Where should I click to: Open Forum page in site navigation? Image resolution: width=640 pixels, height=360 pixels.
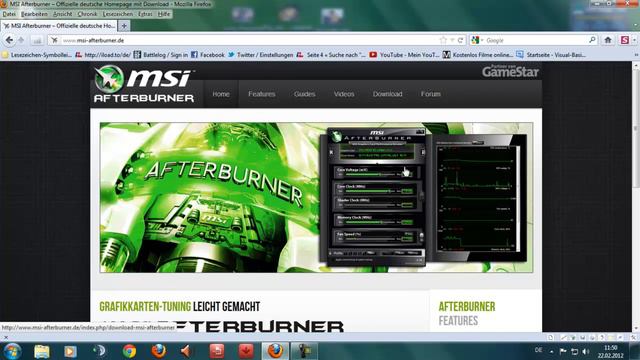[x=431, y=94]
